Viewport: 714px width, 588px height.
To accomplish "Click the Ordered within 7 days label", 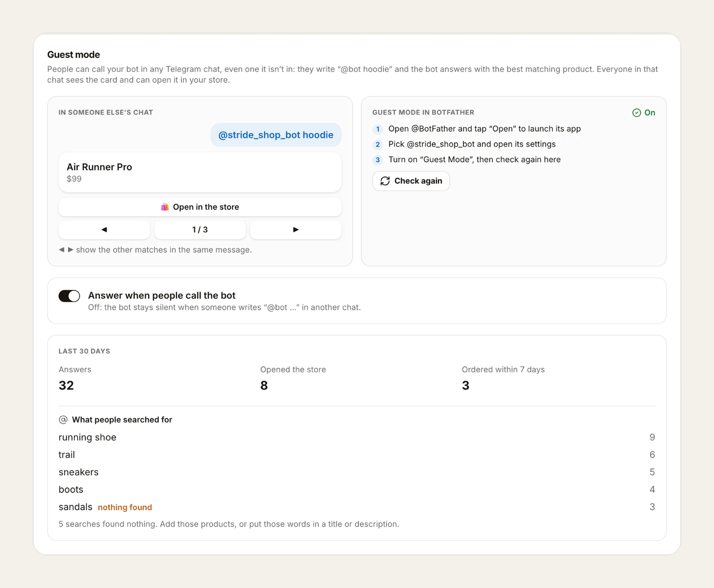I will [503, 370].
